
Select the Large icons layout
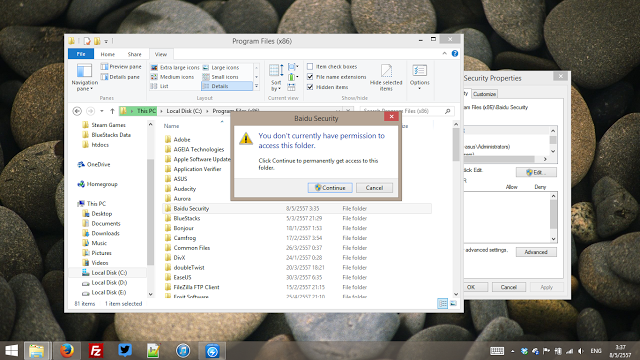tap(221, 67)
